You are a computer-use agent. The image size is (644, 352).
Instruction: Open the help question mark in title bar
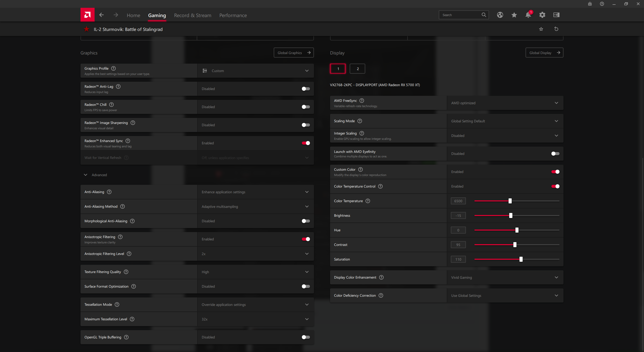point(602,4)
